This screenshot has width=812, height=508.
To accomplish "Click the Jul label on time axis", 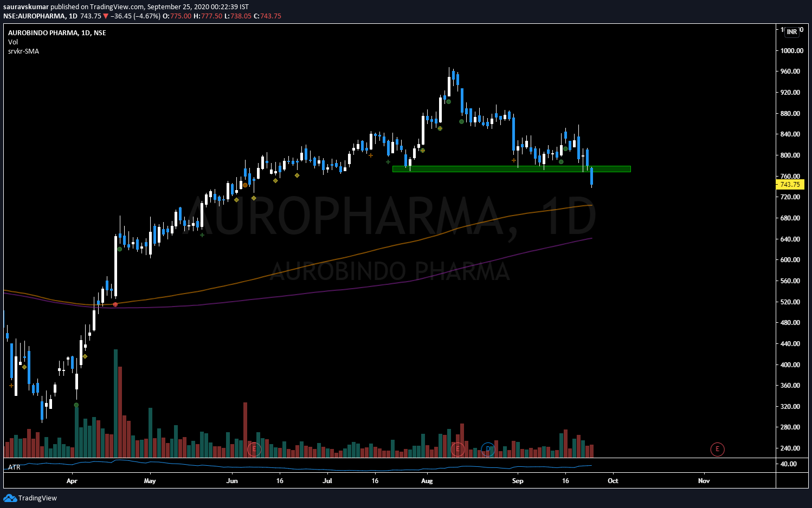I will (327, 481).
